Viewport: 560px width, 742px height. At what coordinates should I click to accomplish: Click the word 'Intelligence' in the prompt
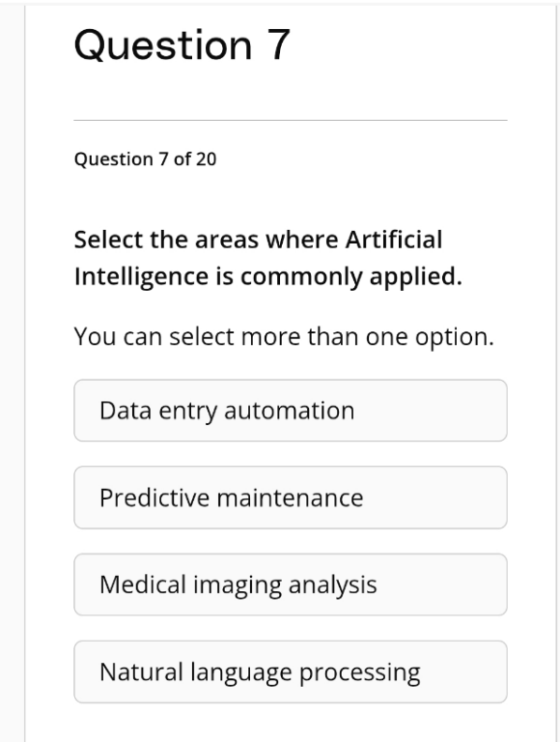click(141, 276)
